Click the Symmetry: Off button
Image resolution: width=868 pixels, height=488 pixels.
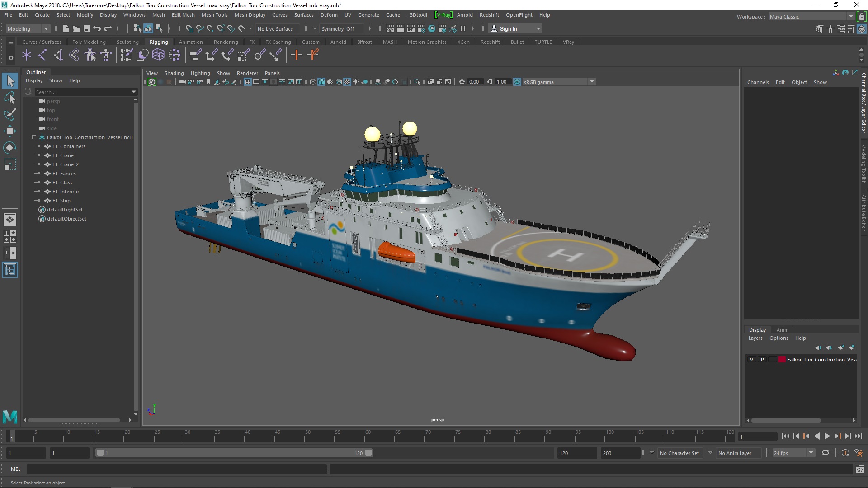342,28
